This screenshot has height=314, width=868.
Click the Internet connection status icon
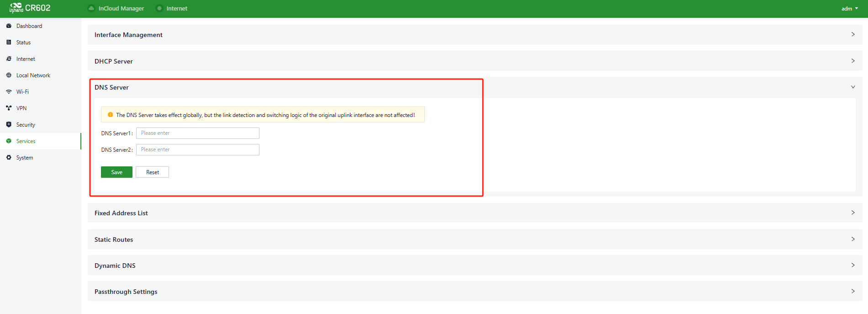(x=159, y=8)
